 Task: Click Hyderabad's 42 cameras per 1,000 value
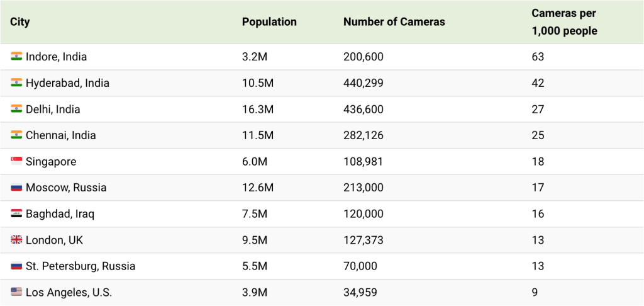click(538, 83)
